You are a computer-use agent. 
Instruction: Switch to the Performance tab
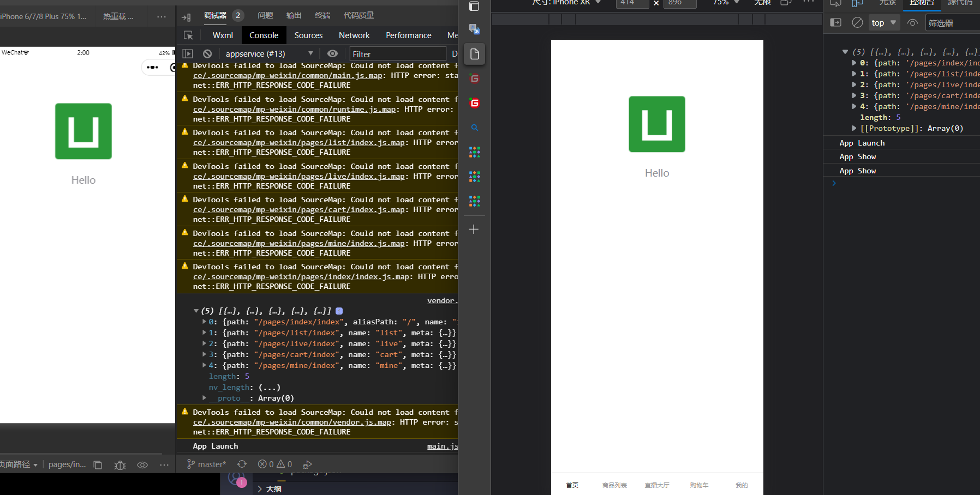pos(409,35)
